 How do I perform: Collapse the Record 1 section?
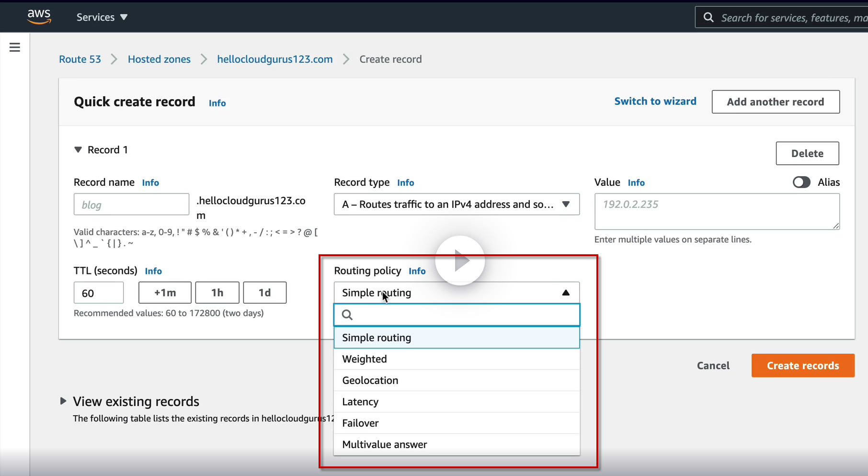click(x=78, y=150)
